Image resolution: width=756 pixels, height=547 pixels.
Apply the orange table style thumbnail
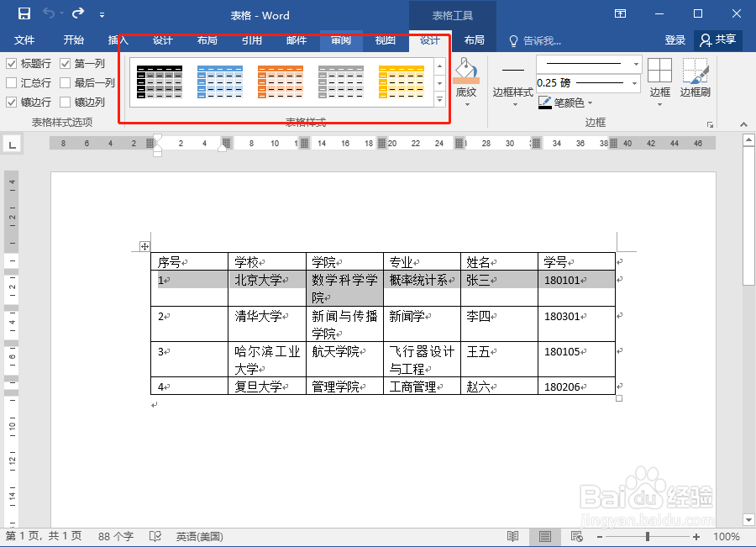coord(281,82)
